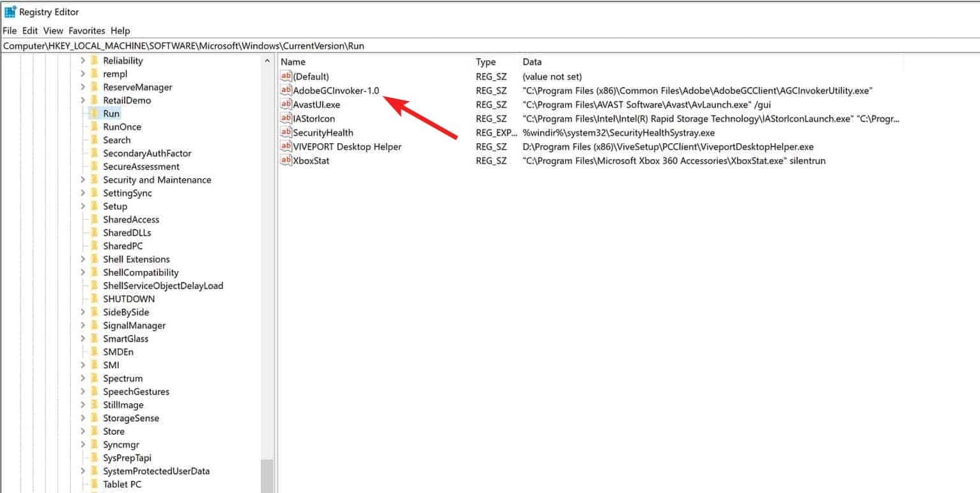
Task: Expand the Reliability key
Action: tap(83, 61)
